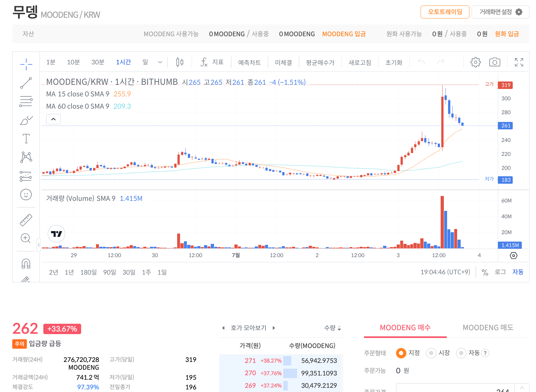This screenshot has height=392, width=536.
Task: Show previous order book grouping
Action: (223, 328)
